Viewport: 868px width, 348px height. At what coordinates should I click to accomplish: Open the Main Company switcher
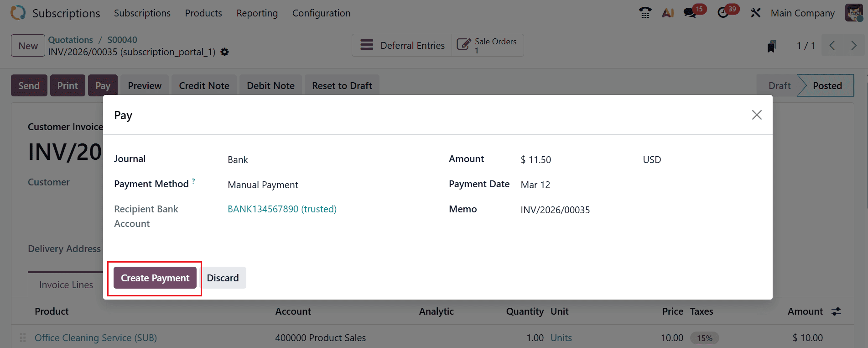tap(802, 13)
